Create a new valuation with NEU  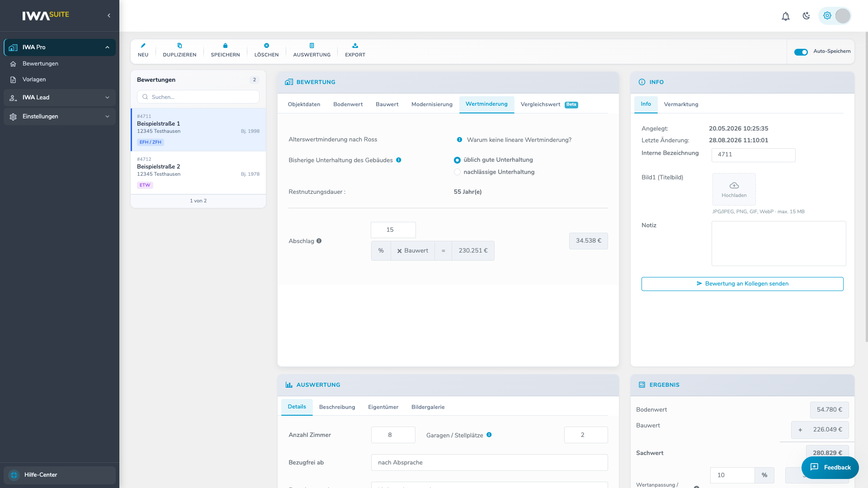pyautogui.click(x=143, y=51)
